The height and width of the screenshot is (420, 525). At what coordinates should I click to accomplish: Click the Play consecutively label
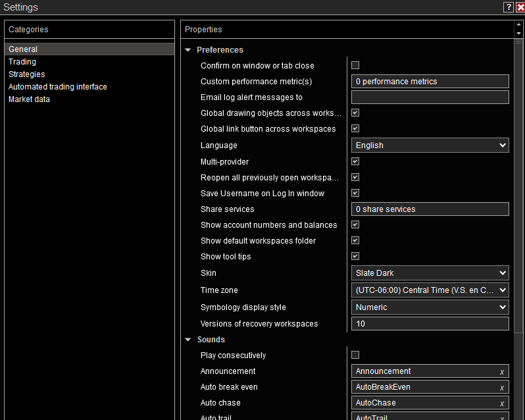(x=233, y=355)
